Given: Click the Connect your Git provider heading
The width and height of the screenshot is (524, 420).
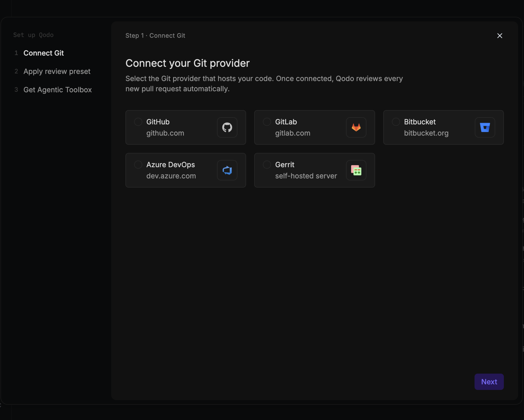Looking at the screenshot, I should coord(187,63).
